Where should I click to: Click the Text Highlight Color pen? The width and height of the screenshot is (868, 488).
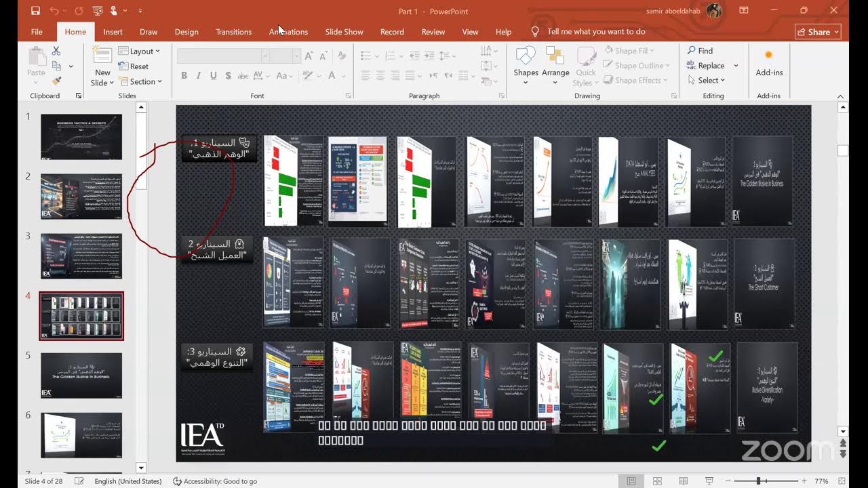(307, 76)
